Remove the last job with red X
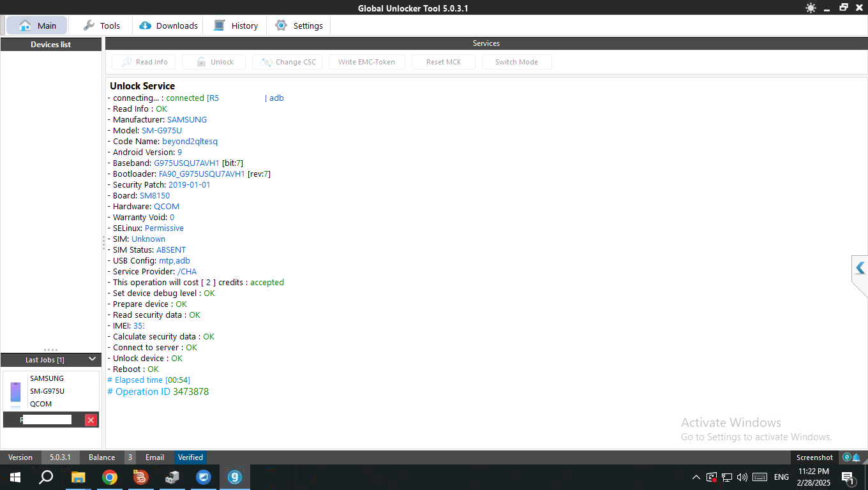 (91, 420)
